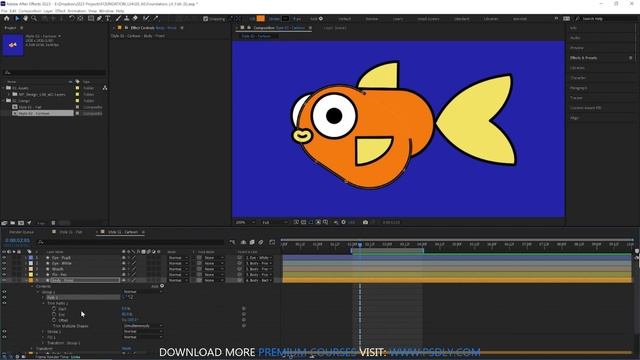Open the Tracker panel
This screenshot has width=640, height=360.
[576, 98]
